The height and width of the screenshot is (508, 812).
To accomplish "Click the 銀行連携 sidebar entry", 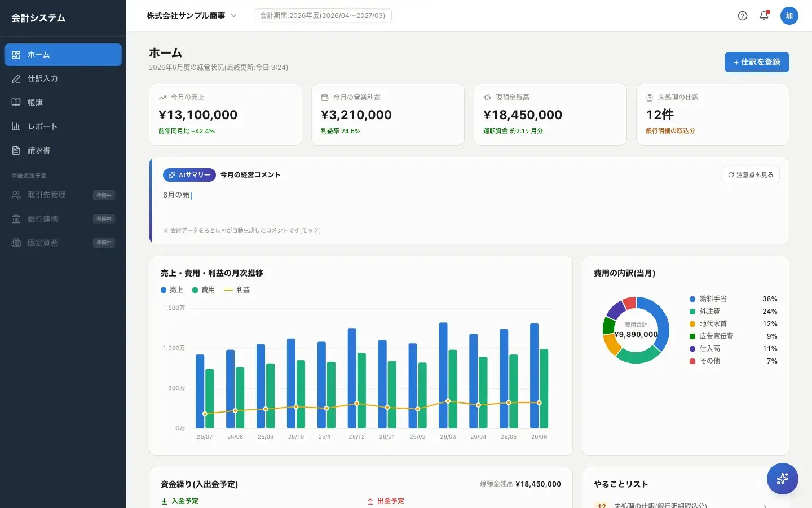I will pos(63,219).
